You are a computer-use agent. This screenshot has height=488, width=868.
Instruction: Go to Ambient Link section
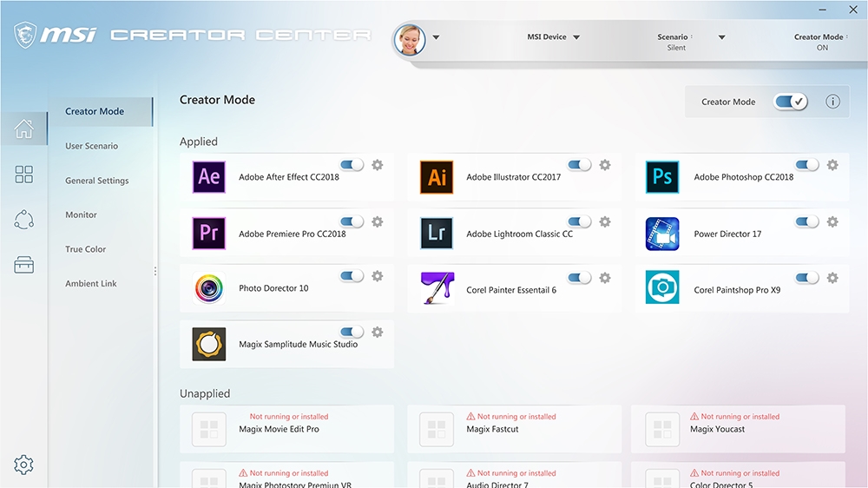(90, 284)
